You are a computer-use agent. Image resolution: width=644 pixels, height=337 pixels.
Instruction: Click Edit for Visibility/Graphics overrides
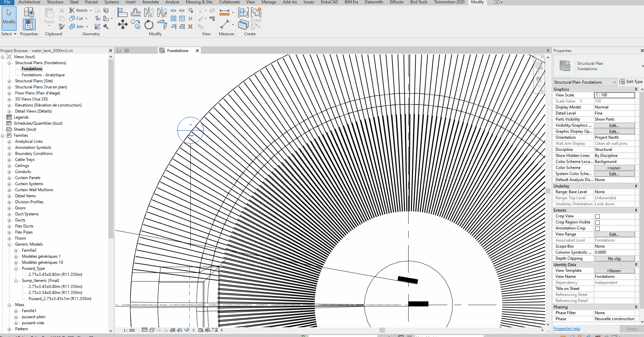click(614, 126)
